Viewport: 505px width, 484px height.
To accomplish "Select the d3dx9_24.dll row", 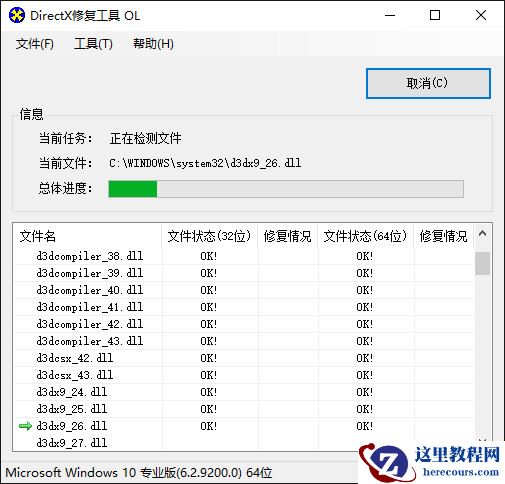I will tap(244, 392).
